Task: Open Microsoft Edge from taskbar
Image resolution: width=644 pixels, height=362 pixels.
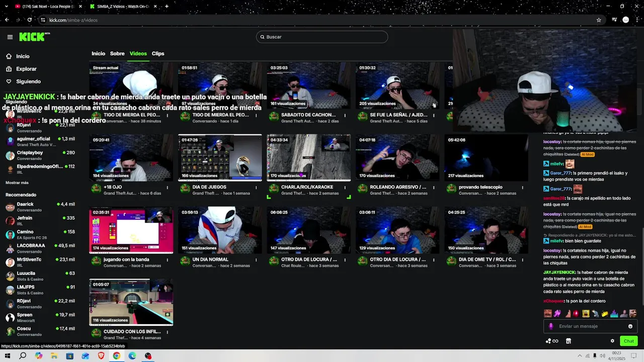Action: [132, 356]
